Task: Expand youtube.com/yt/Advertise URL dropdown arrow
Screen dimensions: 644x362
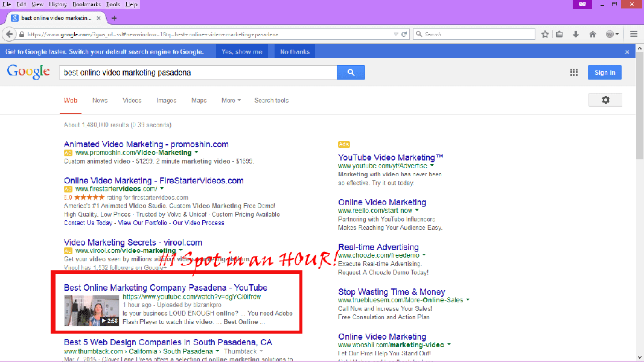Action: (432, 166)
